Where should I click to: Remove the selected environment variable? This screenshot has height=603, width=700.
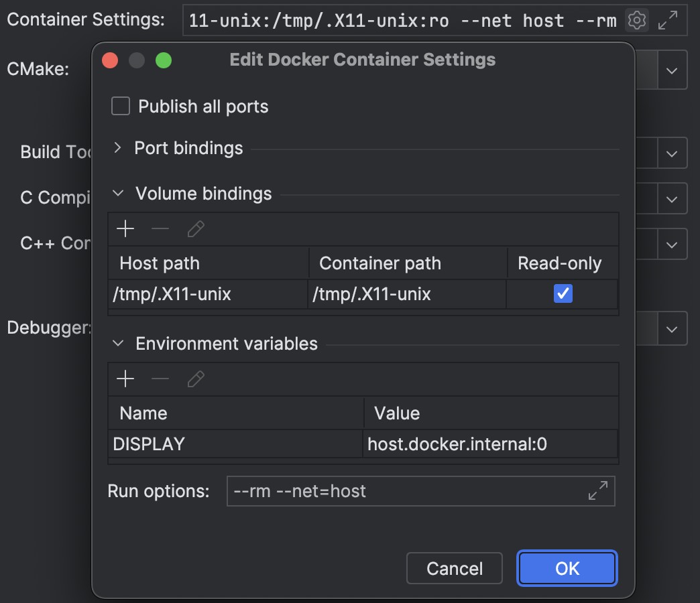pyautogui.click(x=160, y=380)
